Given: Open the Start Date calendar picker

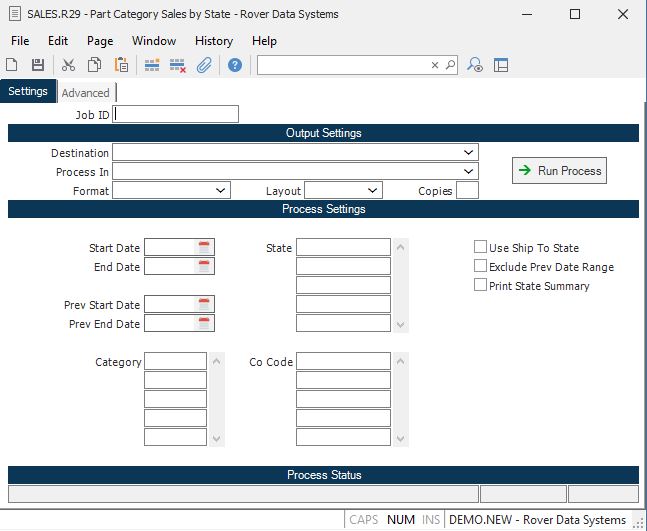Looking at the screenshot, I should pos(204,248).
